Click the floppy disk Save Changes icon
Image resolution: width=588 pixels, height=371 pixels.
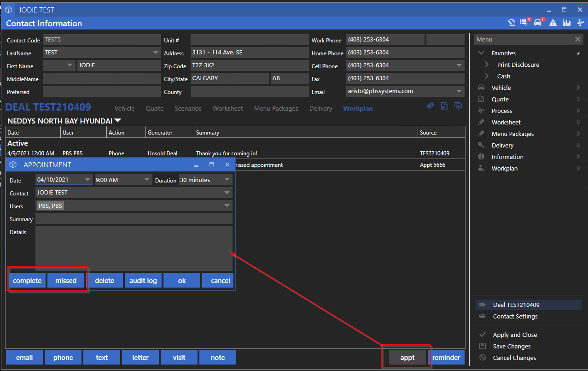(483, 346)
